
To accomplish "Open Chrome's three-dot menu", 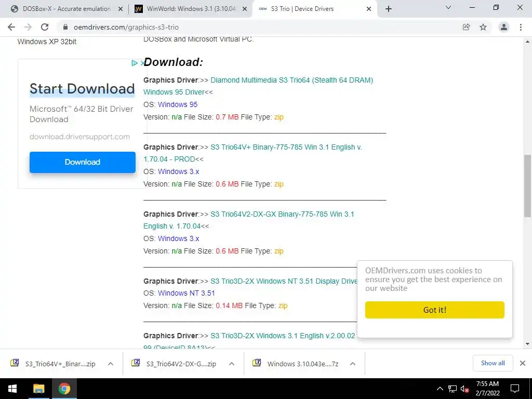I will [x=521, y=27].
